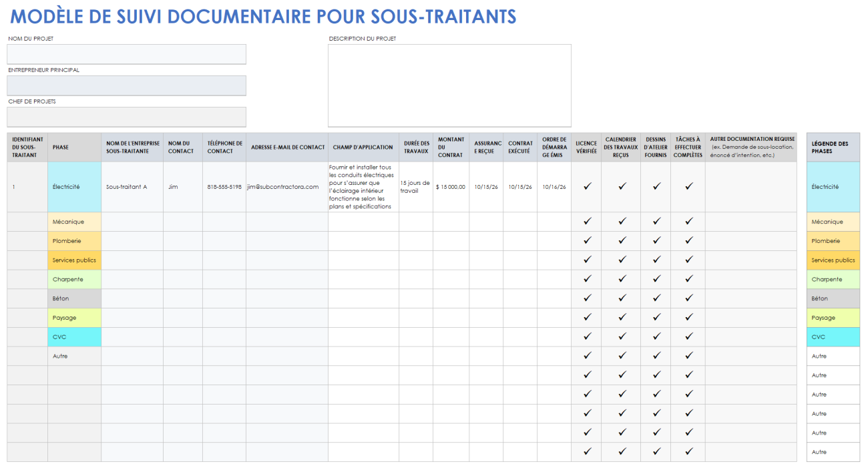Toggle the DESSINS D'ATELIER FOURNIS checkmark for Électricité

pyautogui.click(x=656, y=186)
